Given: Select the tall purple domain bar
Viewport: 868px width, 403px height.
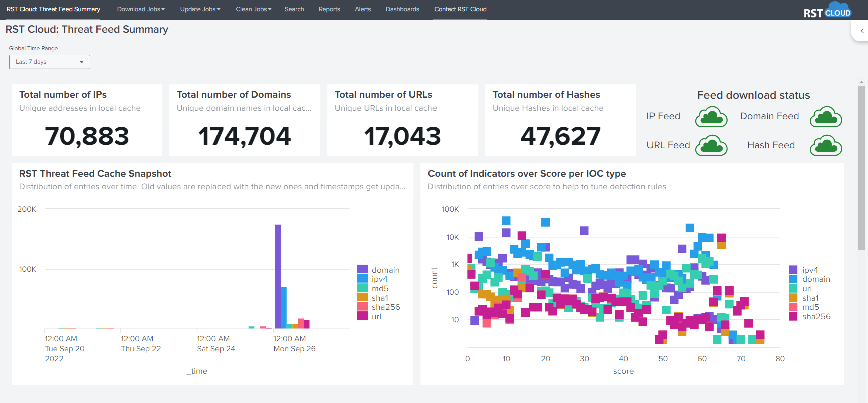Looking at the screenshot, I should pos(278,275).
